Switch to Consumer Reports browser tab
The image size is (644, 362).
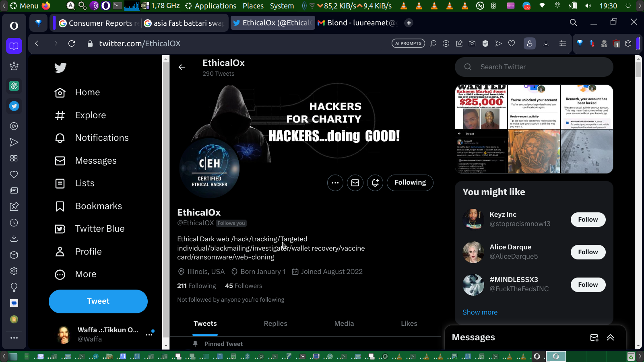(x=99, y=23)
